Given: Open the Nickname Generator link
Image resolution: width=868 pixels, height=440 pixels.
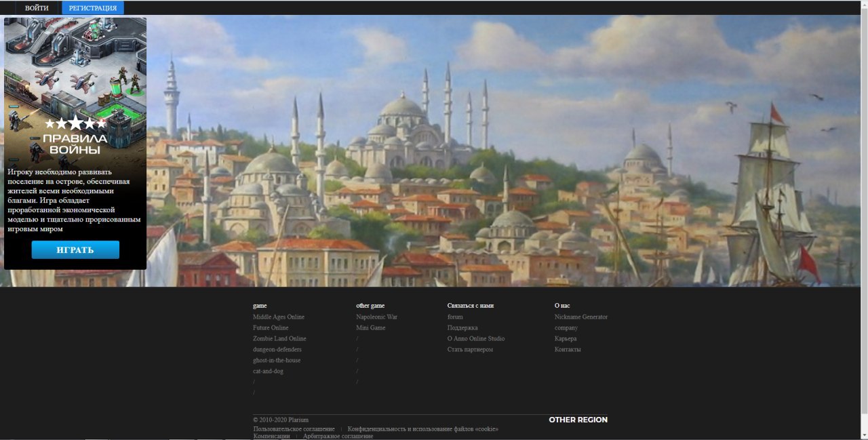Looking at the screenshot, I should (x=581, y=317).
